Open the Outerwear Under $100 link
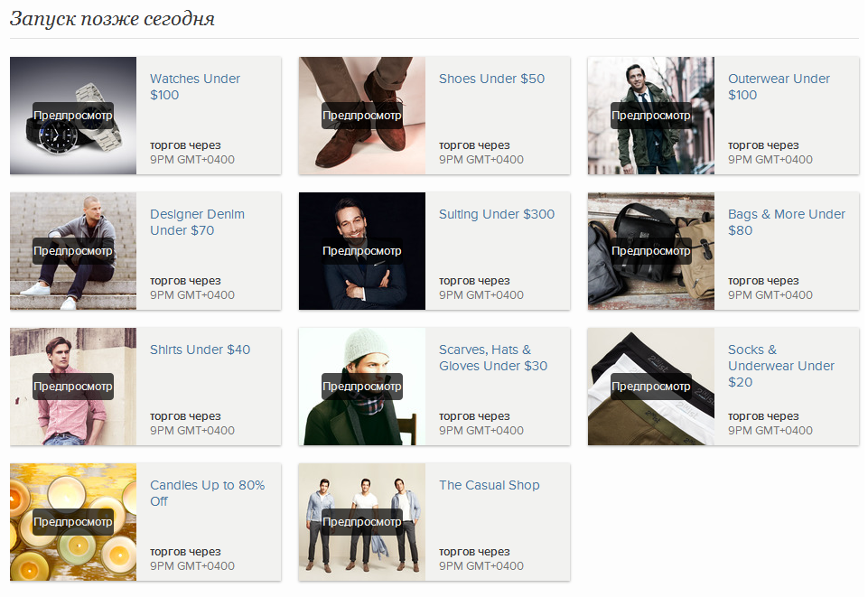The height and width of the screenshot is (597, 868). click(779, 87)
